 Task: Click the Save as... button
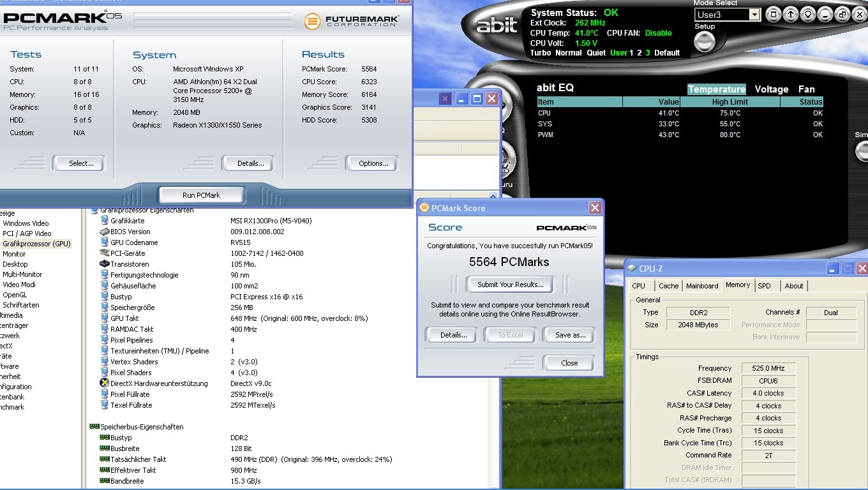coord(570,335)
